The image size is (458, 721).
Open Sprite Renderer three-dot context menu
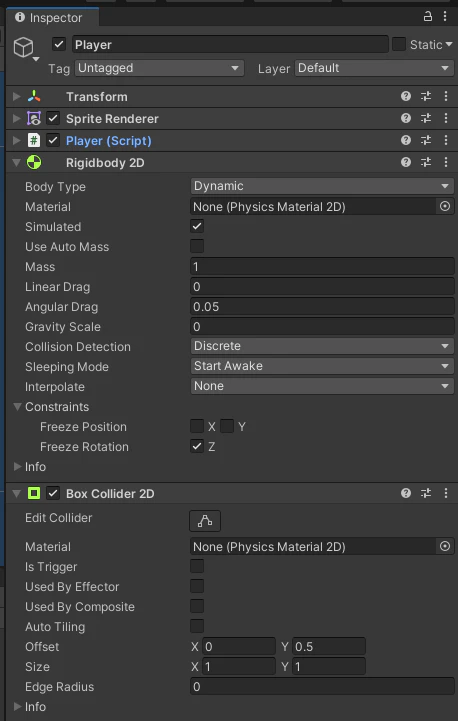pyautogui.click(x=446, y=118)
